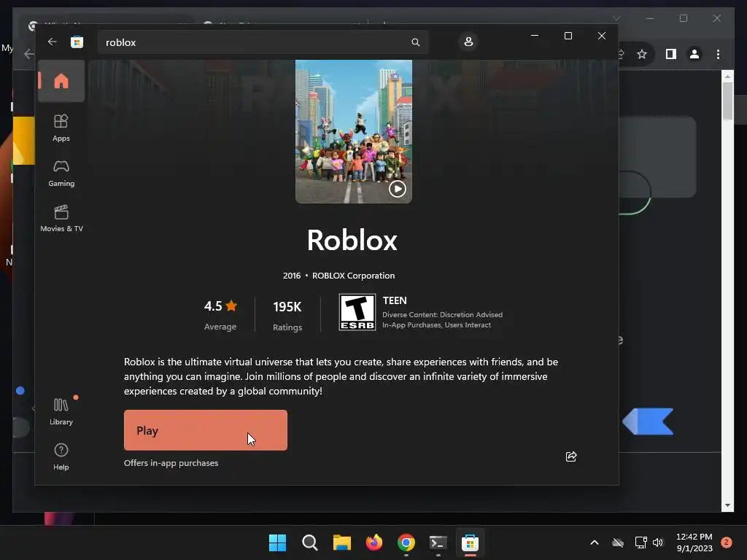Open Firefox from the taskbar
The image size is (747, 560).
(x=374, y=542)
